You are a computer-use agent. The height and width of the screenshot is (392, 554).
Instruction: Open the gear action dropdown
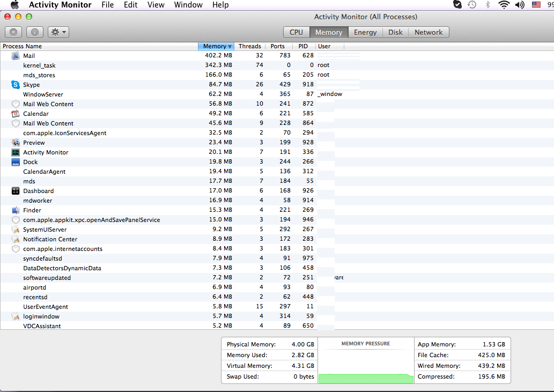[58, 32]
